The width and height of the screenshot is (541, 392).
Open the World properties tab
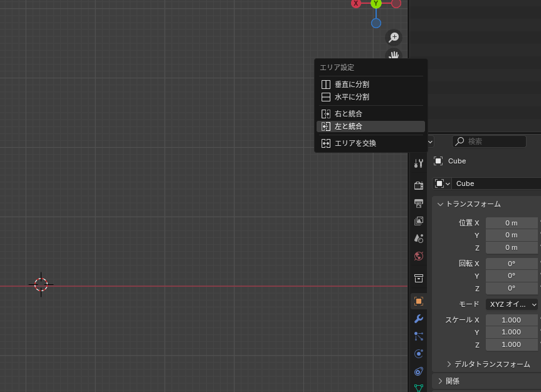click(419, 256)
